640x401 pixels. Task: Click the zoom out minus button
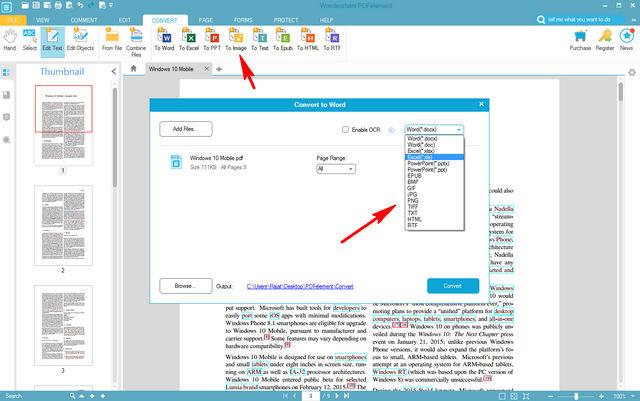click(551, 396)
